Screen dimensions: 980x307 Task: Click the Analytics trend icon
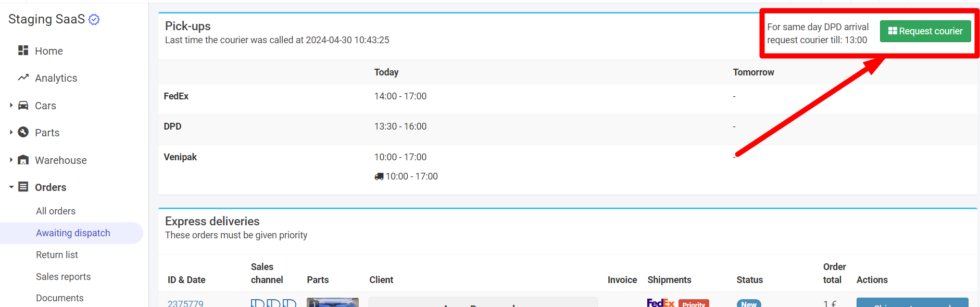point(23,78)
